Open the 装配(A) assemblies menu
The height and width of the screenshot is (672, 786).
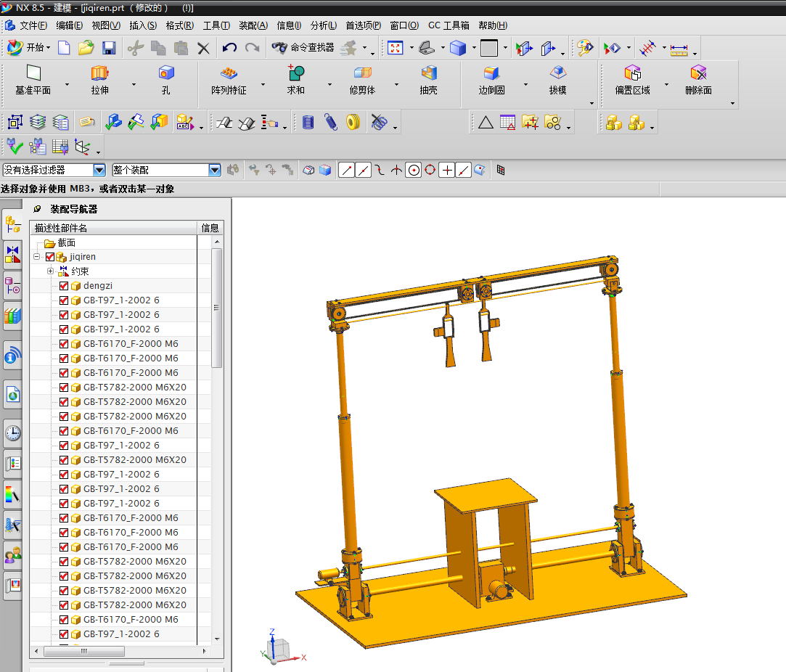(x=253, y=25)
